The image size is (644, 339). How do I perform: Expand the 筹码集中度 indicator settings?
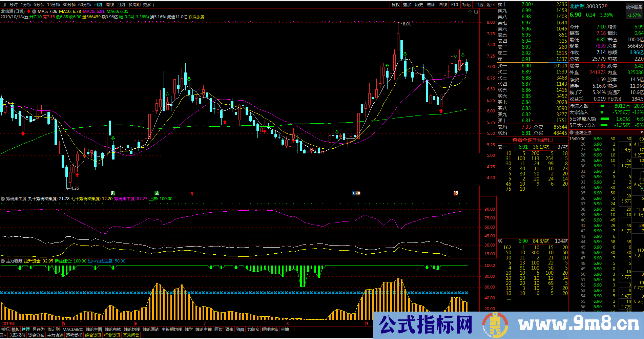[x=3, y=199]
